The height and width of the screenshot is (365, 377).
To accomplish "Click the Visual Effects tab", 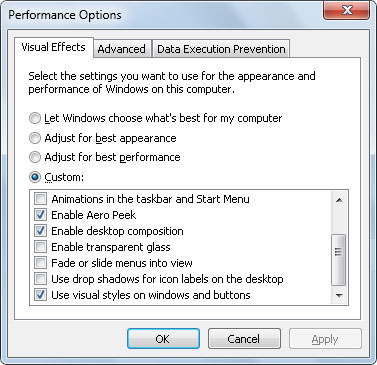I will [x=53, y=47].
